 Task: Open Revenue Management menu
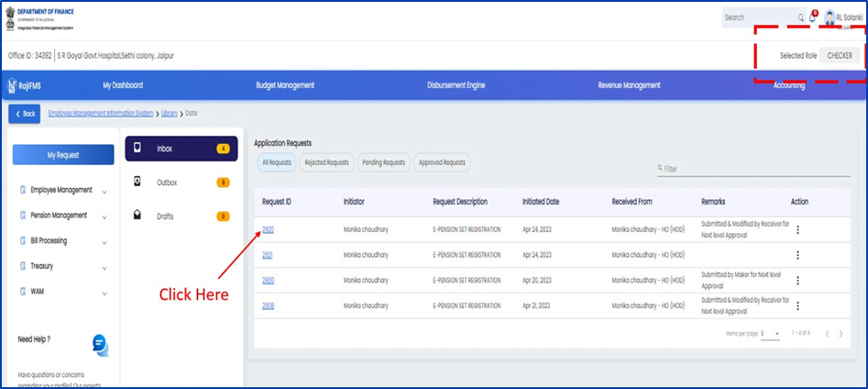click(x=629, y=85)
